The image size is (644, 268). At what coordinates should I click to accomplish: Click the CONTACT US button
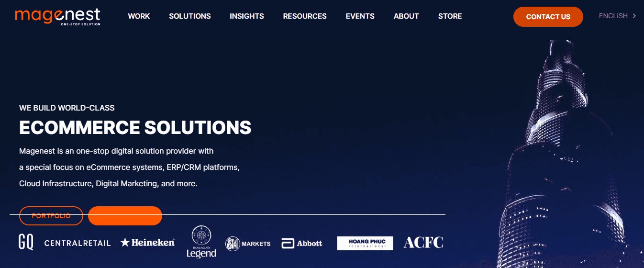click(548, 17)
